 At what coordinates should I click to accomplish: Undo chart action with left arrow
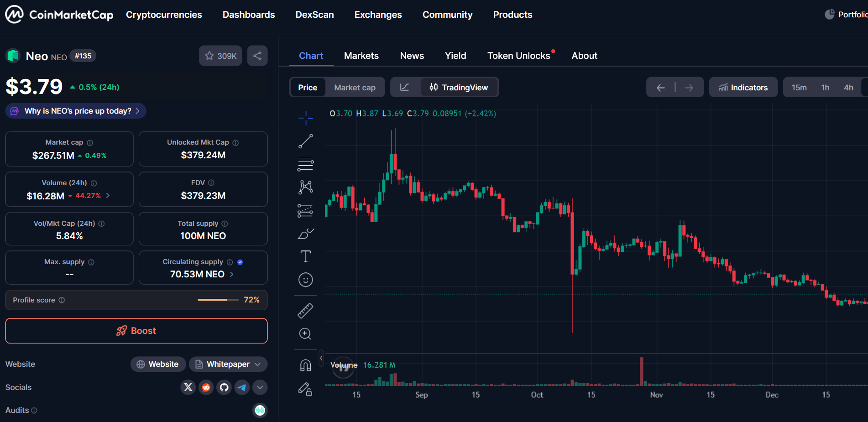[x=660, y=88]
